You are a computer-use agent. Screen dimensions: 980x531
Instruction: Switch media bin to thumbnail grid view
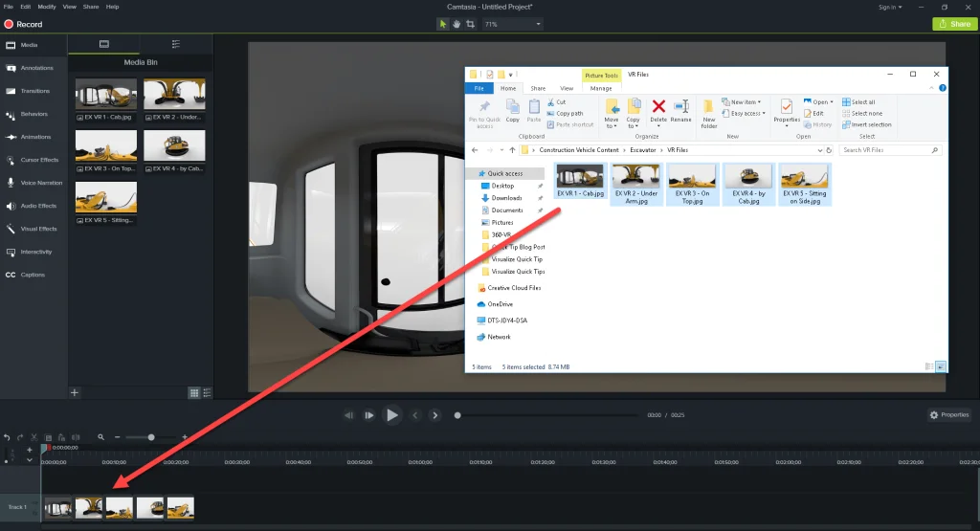pyautogui.click(x=194, y=392)
